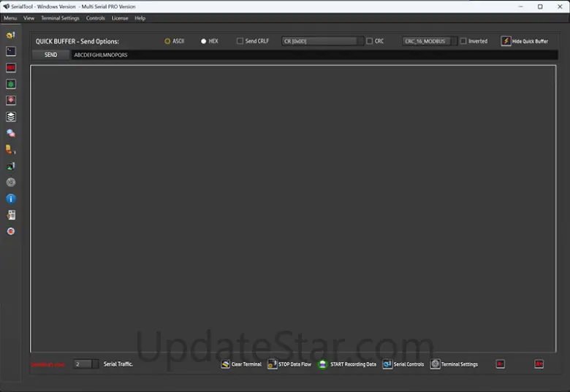570x392 pixels.
Task: Open the View menu
Action: click(28, 18)
